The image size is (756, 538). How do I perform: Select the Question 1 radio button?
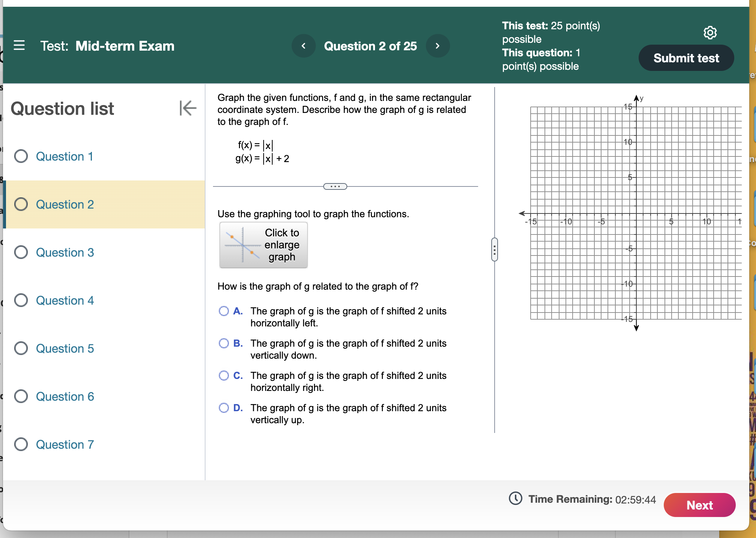tap(21, 156)
